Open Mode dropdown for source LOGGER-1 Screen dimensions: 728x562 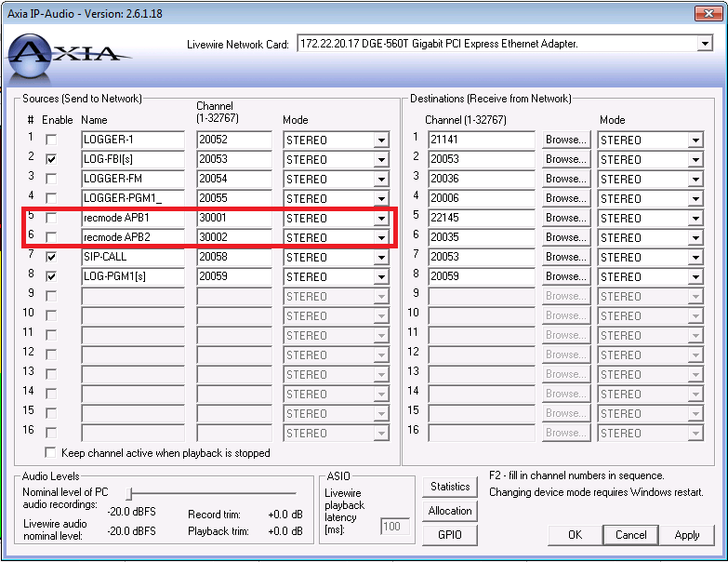(x=381, y=140)
